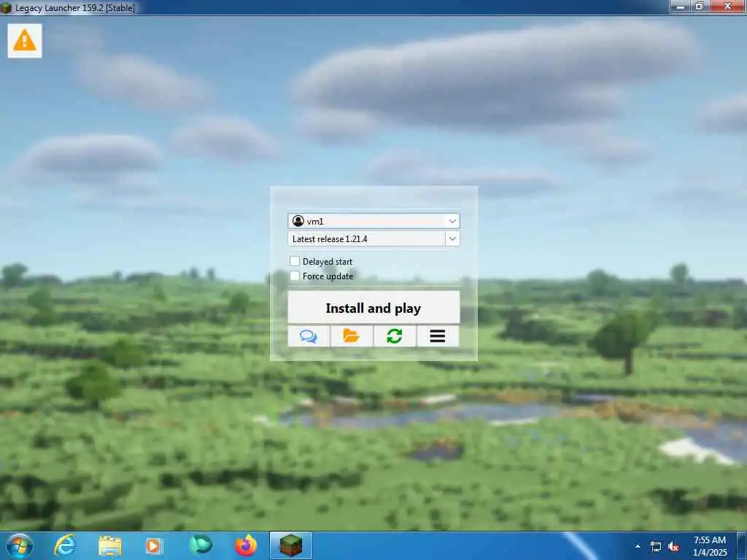Open the teal globe app on taskbar

(200, 545)
